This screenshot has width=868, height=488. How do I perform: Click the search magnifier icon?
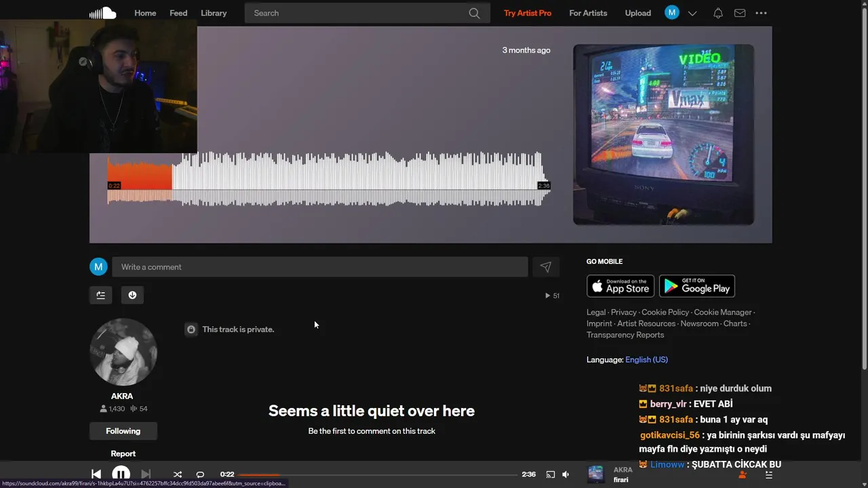click(x=474, y=13)
